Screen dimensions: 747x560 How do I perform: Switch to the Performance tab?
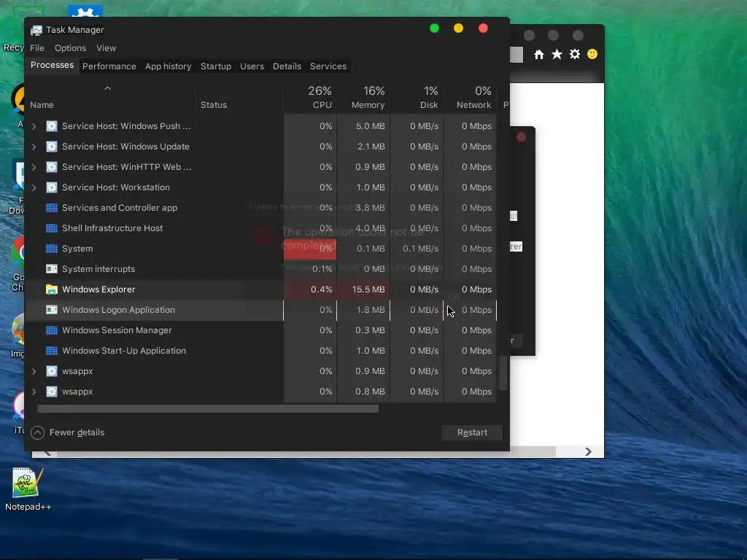click(x=109, y=66)
